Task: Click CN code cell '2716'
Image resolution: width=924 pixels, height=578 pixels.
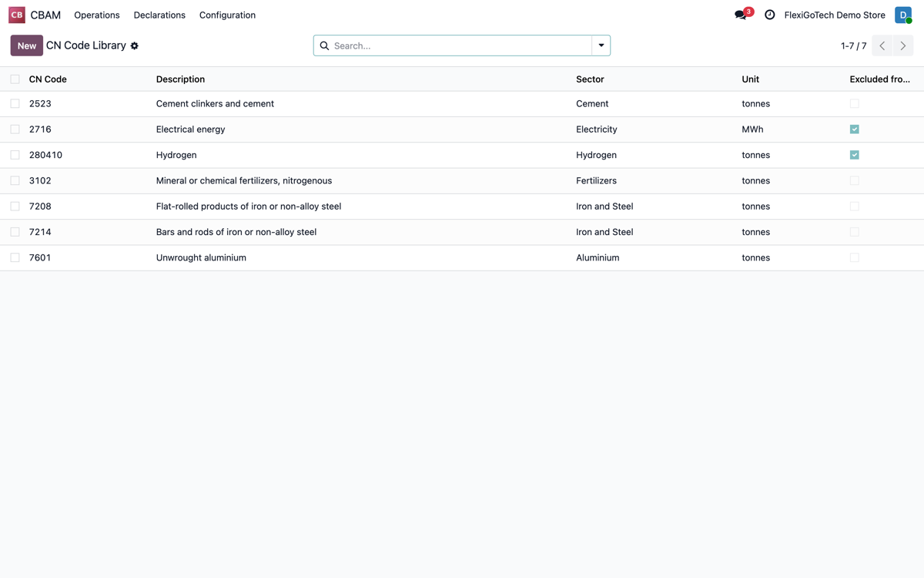Action: [40, 129]
